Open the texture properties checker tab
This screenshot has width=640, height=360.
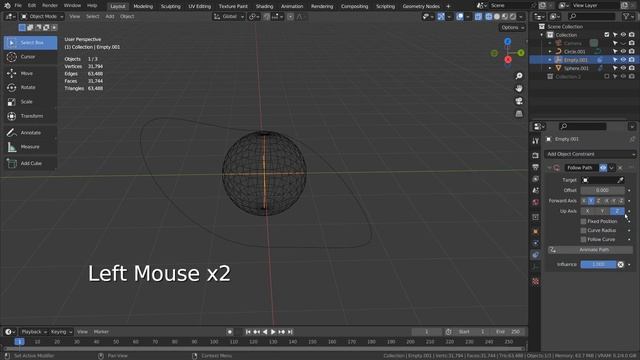[x=536, y=282]
